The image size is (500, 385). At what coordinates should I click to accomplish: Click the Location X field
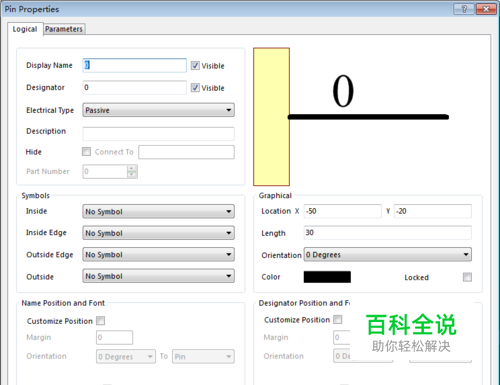click(343, 211)
